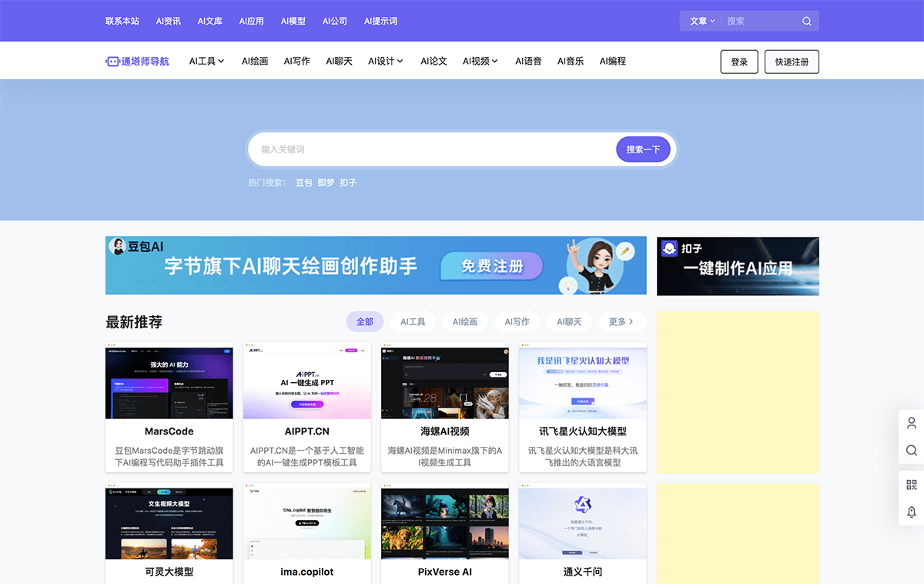Viewport: 924px width, 584px height.
Task: Click the 豆包AI logo on the banner
Action: pos(119,247)
